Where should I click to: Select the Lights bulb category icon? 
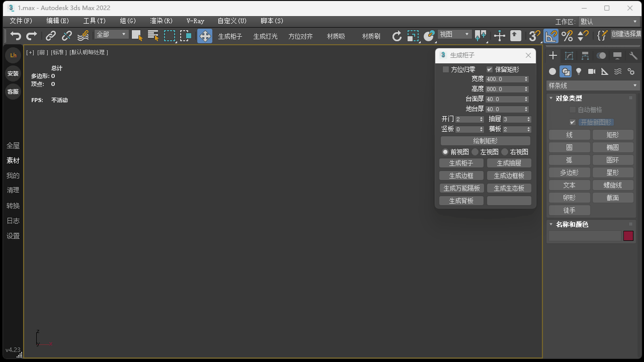tap(579, 71)
